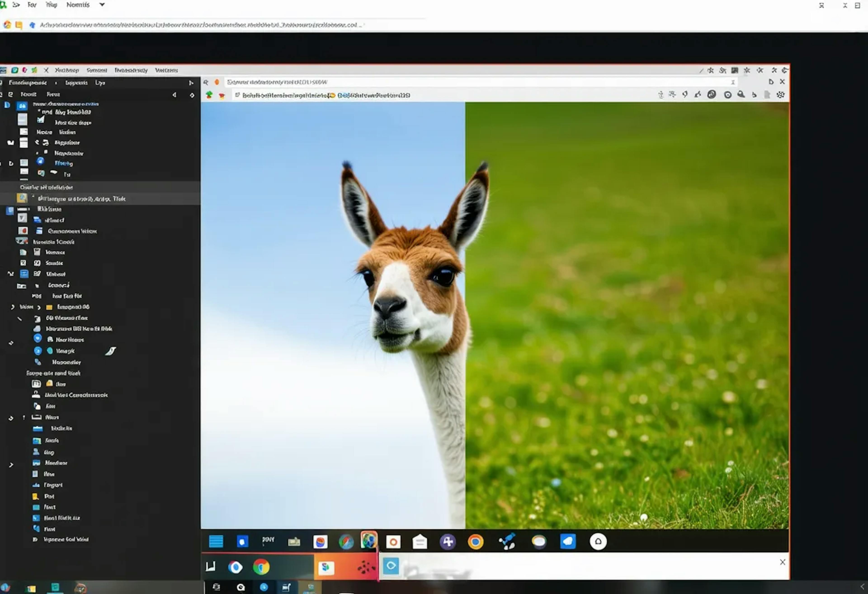Click the blue folder icon at the top of the sidebar tree

[22, 106]
